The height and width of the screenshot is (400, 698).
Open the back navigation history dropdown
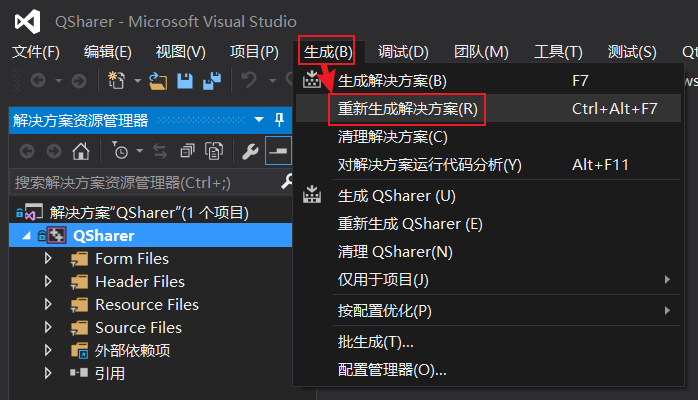pos(58,81)
